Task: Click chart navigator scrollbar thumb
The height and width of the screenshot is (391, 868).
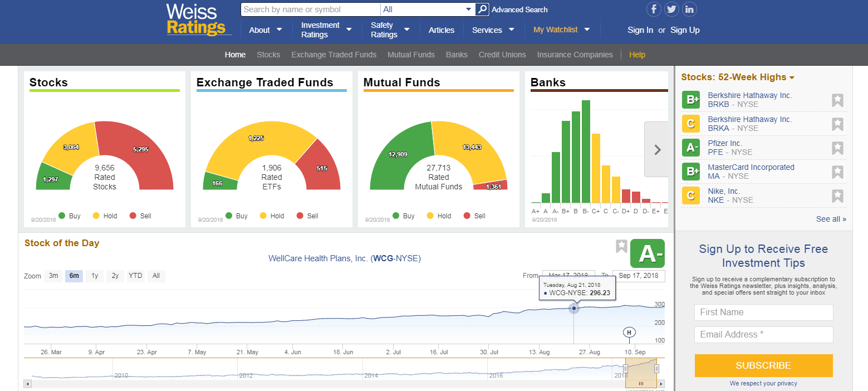Action: tap(641, 384)
